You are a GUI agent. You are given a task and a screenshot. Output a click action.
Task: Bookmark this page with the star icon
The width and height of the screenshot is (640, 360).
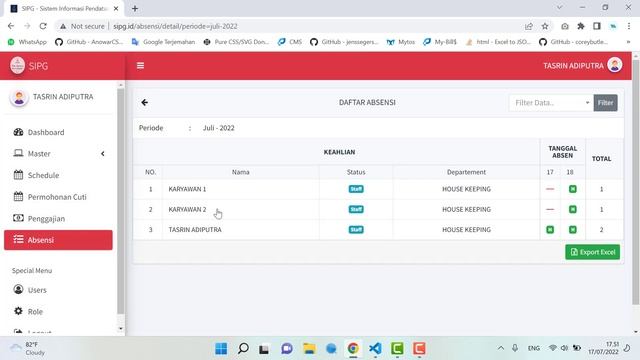[x=545, y=26]
